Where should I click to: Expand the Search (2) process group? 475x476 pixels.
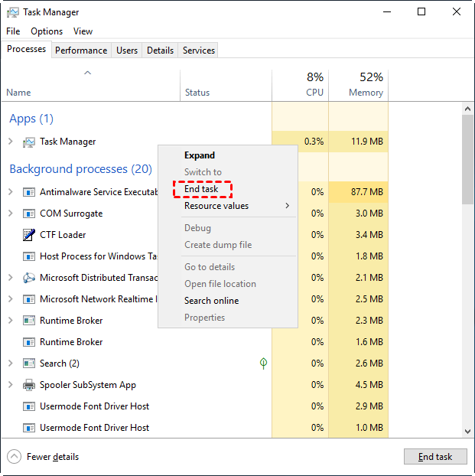[x=10, y=364]
